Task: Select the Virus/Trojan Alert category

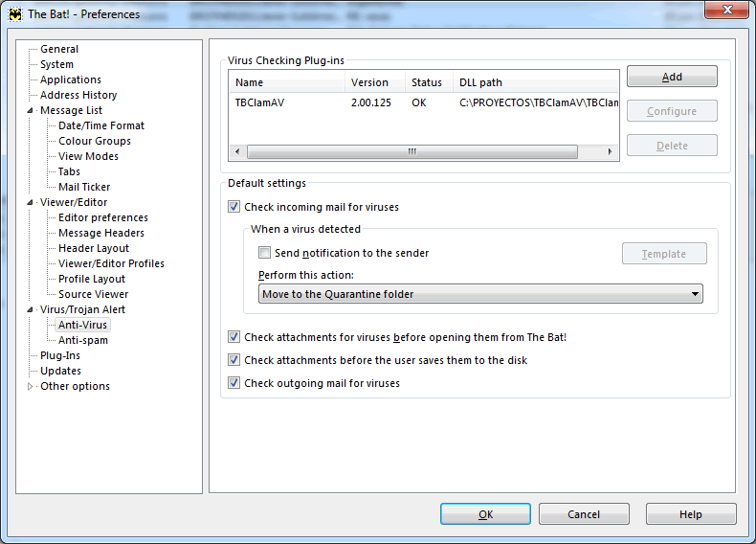Action: [x=82, y=309]
